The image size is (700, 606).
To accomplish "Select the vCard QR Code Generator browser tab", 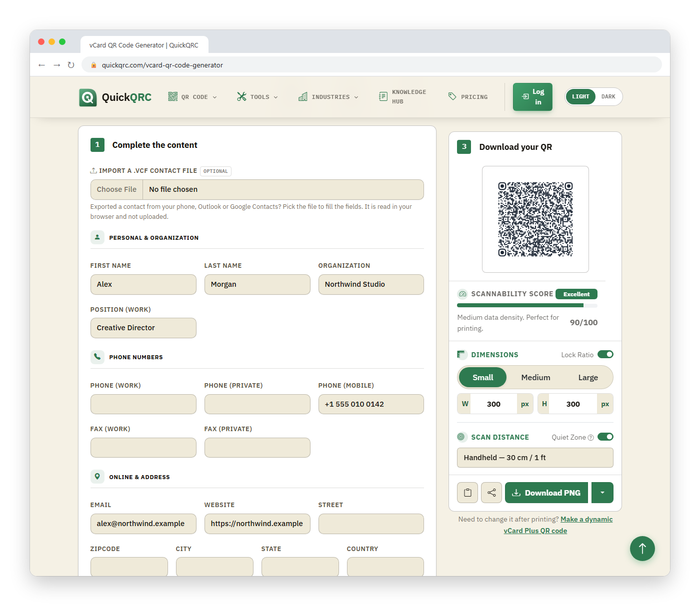I will click(x=144, y=45).
